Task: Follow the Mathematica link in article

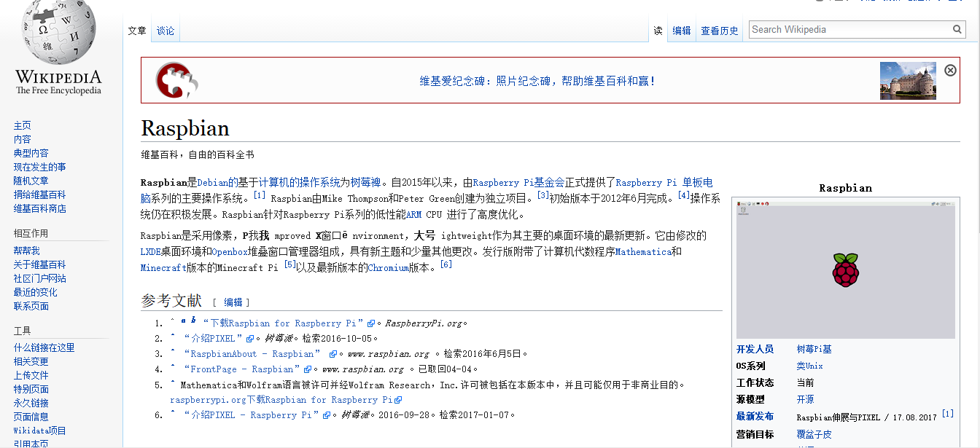Action: click(x=643, y=251)
